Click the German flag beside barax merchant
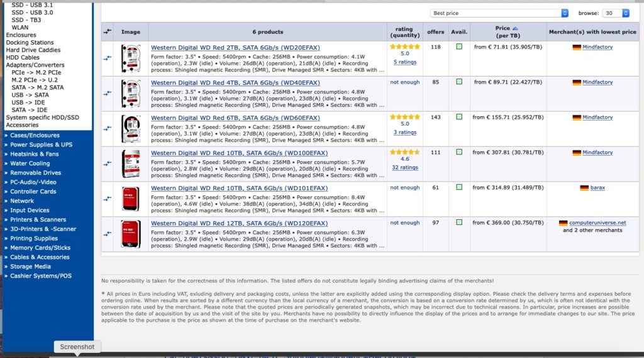644x358 pixels. (584, 188)
